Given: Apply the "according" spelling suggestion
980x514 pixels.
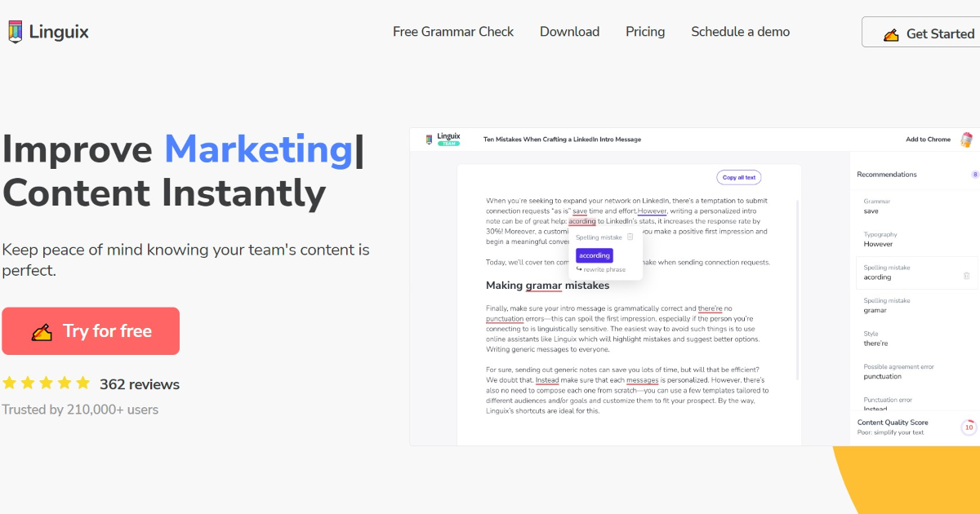Looking at the screenshot, I should tap(594, 255).
